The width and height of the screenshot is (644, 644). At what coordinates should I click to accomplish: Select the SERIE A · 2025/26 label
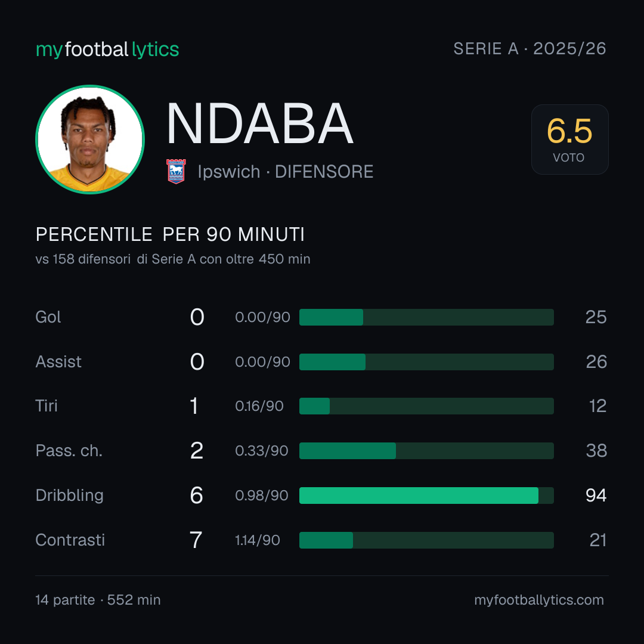(530, 48)
